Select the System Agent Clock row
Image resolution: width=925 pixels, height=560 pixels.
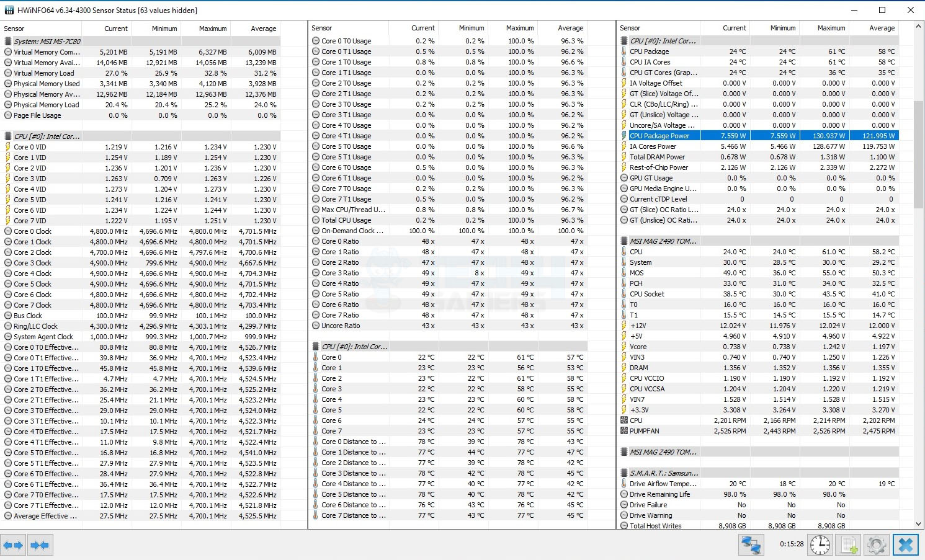point(141,337)
